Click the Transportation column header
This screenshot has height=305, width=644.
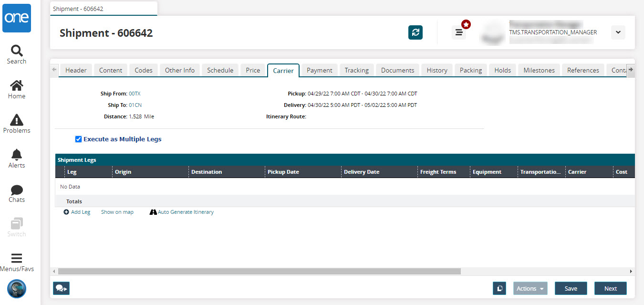coord(541,172)
